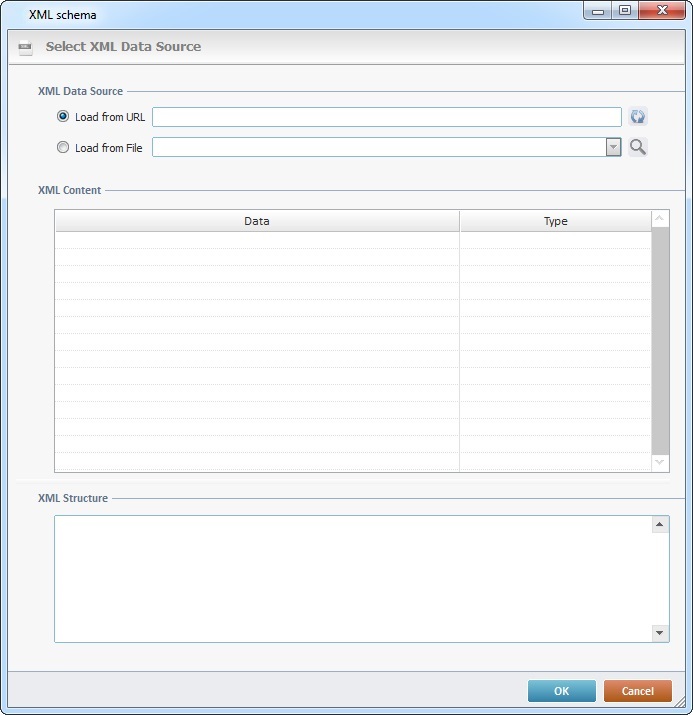
Task: Click the icon beside Select XML Data Source
Action: click(x=25, y=47)
